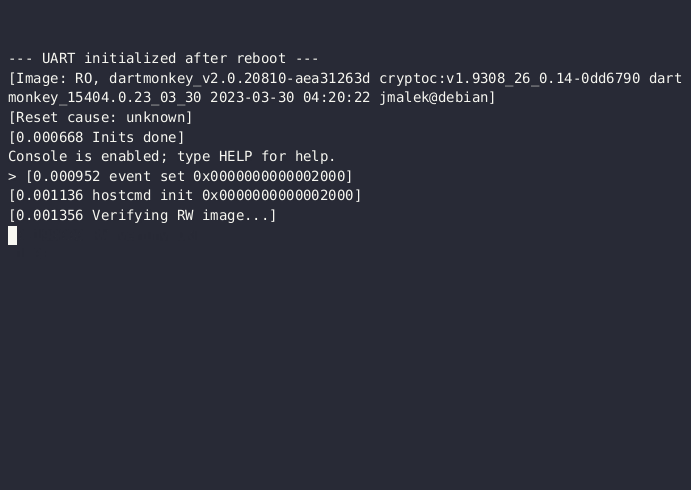
Task: Click the hex value after 'hostcmd init'
Action: (278, 195)
